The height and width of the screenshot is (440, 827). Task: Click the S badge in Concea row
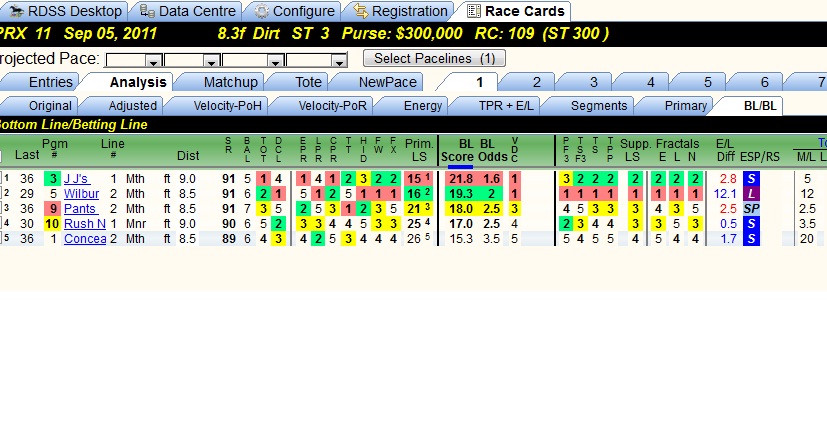752,238
